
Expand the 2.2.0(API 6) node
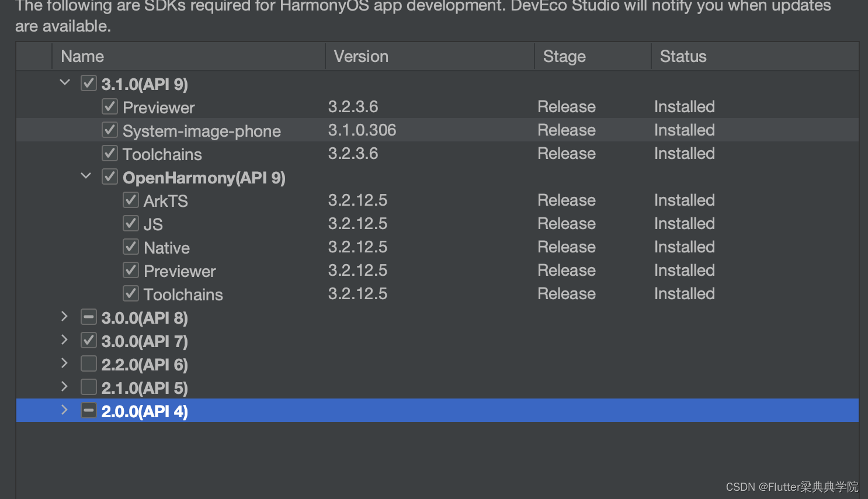[64, 363]
